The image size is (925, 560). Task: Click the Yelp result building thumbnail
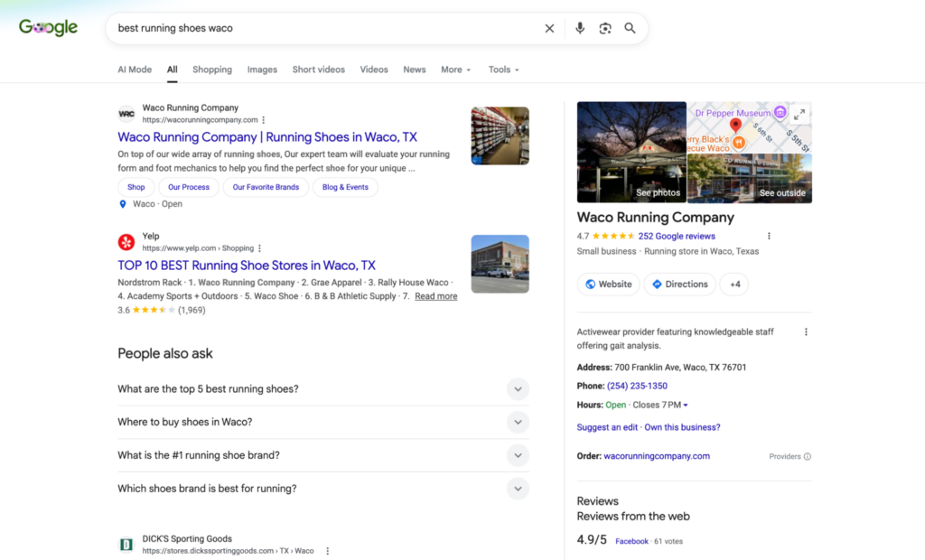pyautogui.click(x=500, y=264)
